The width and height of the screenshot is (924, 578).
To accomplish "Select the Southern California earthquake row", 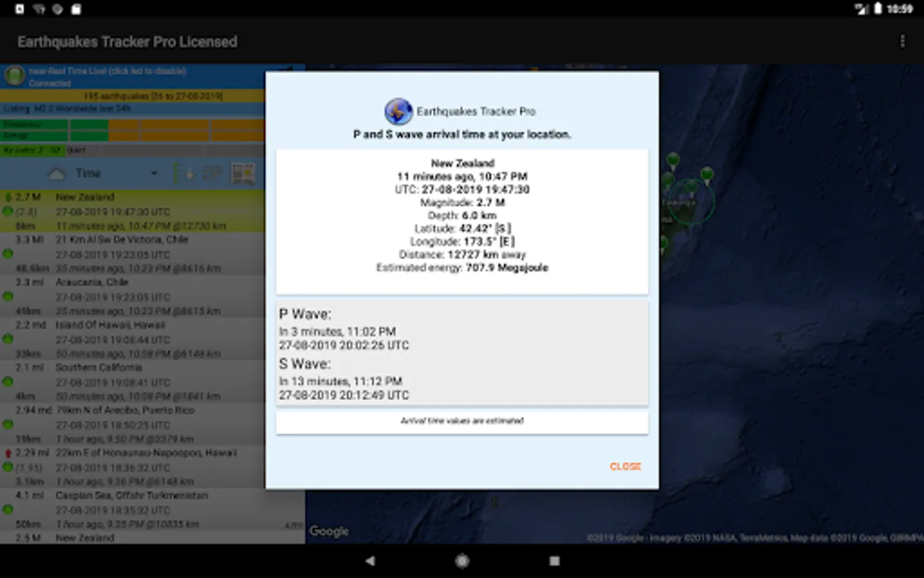I will (x=132, y=381).
